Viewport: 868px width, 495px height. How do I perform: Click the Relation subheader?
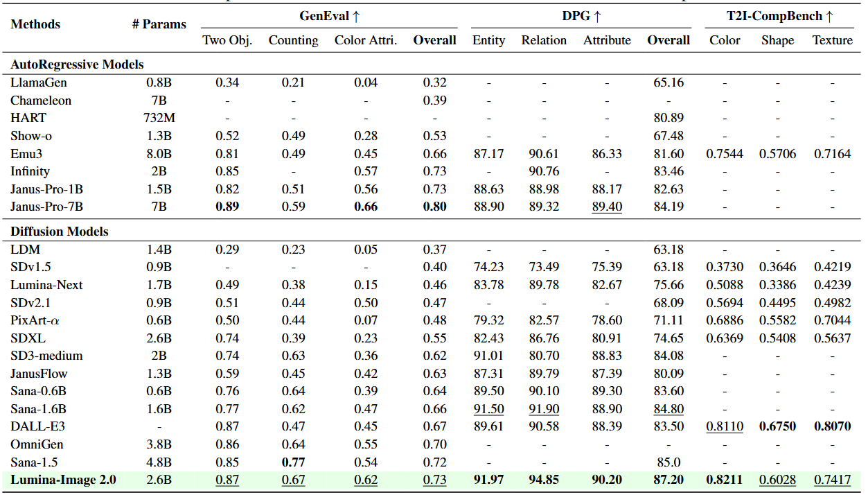point(544,40)
